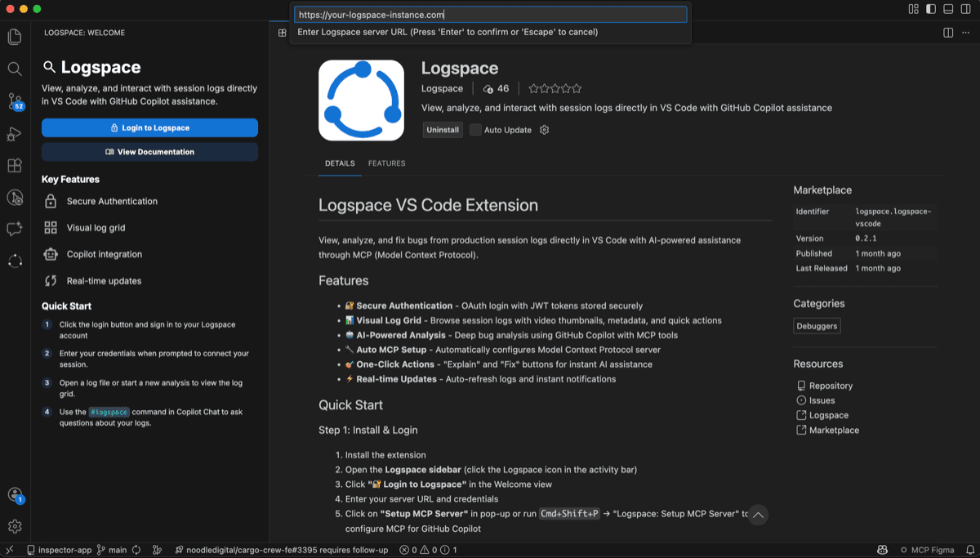Click the sync changes icon in status bar

136,551
